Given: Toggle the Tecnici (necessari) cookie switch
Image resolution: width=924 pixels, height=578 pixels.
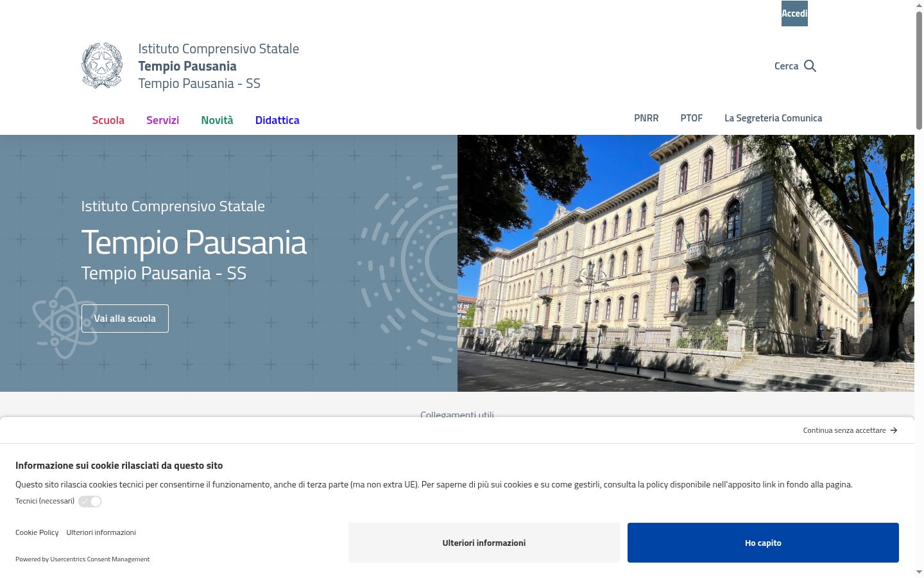Looking at the screenshot, I should coord(90,502).
